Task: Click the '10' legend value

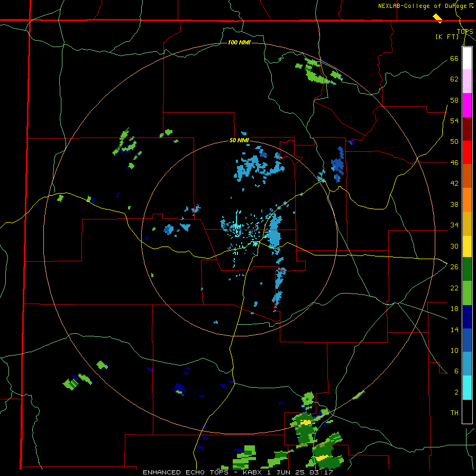Action: (x=454, y=350)
